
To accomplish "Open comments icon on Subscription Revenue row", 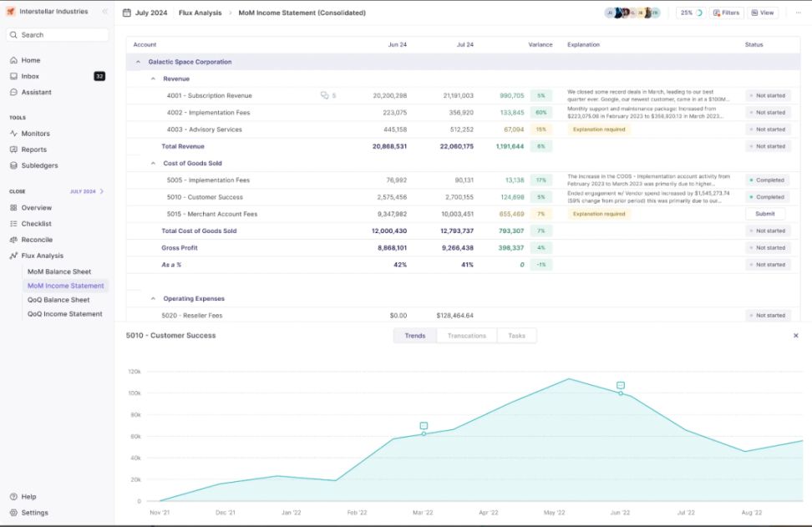I will pyautogui.click(x=324, y=96).
